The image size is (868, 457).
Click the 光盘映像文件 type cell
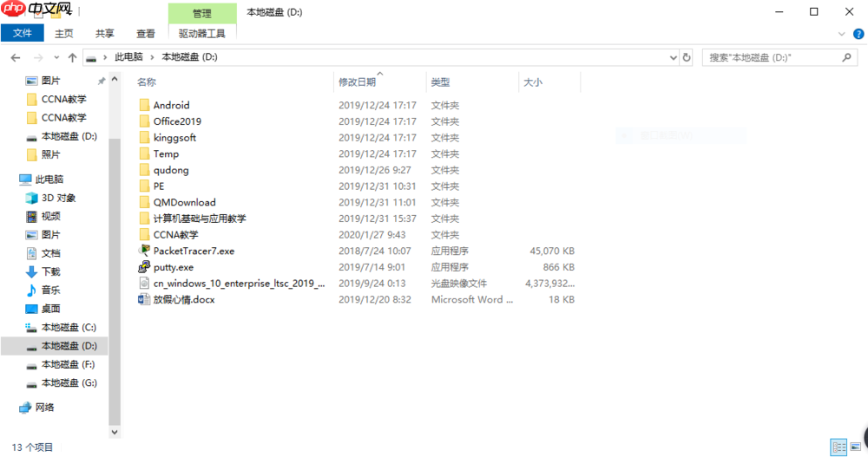(x=459, y=284)
